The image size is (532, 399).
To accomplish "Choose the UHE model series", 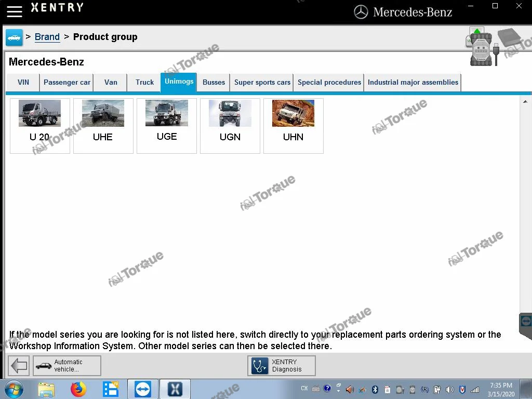I will [x=103, y=126].
